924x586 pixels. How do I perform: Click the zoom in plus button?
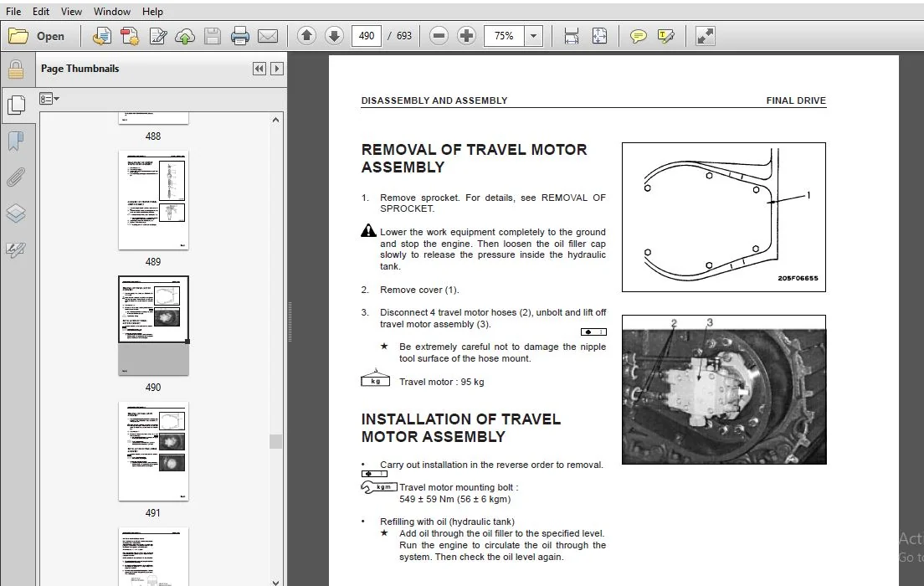(467, 36)
